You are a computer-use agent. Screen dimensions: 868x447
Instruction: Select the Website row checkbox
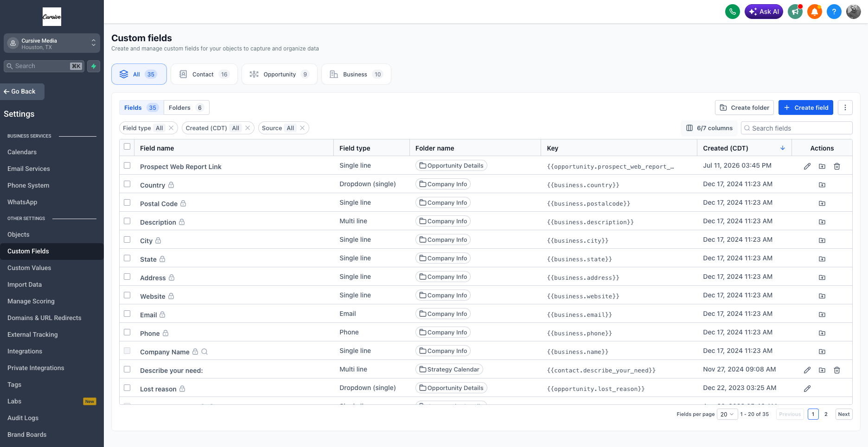click(x=127, y=295)
